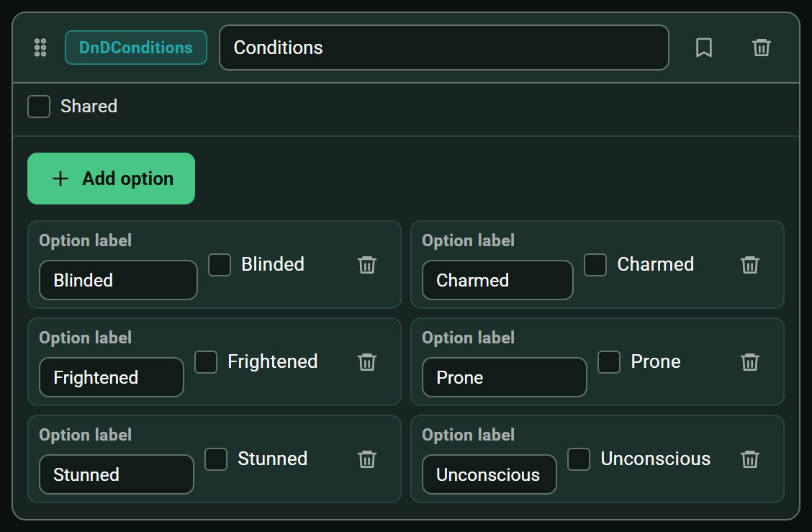
Task: Tick the Unconscious checkbox
Action: pyautogui.click(x=579, y=459)
